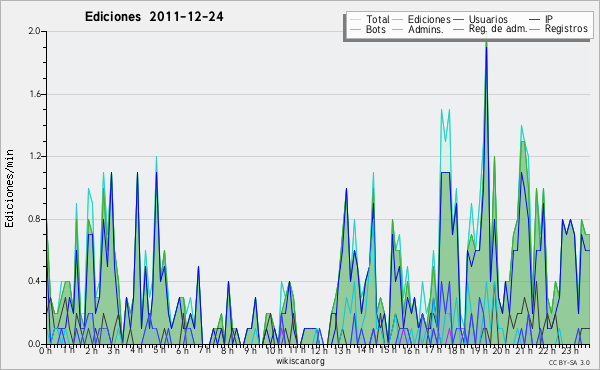Click the 'Total' legend label
The width and height of the screenshot is (600, 370).
coord(378,19)
